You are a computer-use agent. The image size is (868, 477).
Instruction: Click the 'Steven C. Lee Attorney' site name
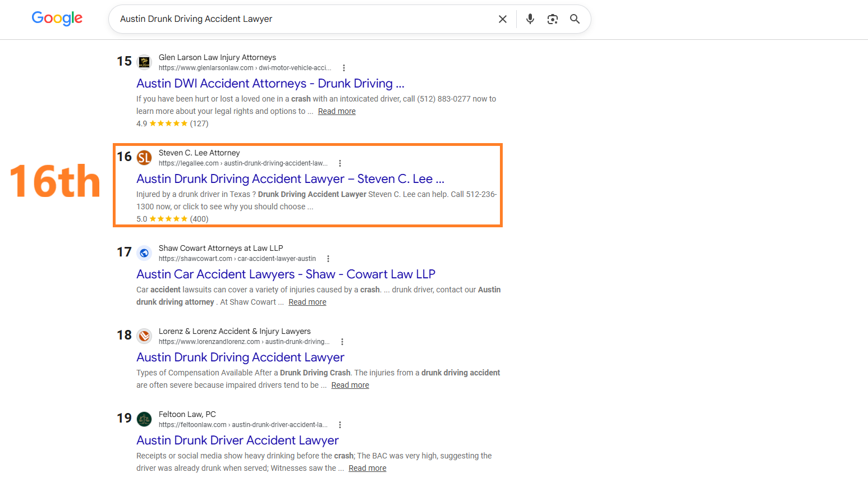[199, 153]
